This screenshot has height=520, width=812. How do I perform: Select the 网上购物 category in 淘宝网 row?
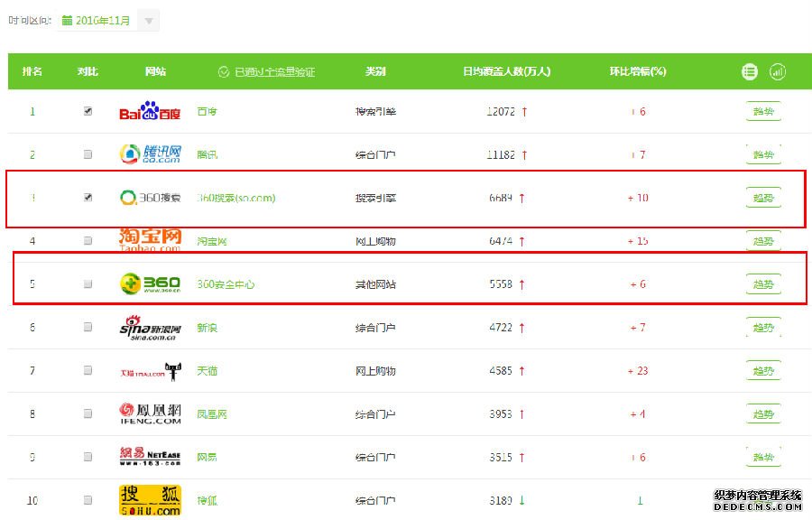[x=375, y=241]
